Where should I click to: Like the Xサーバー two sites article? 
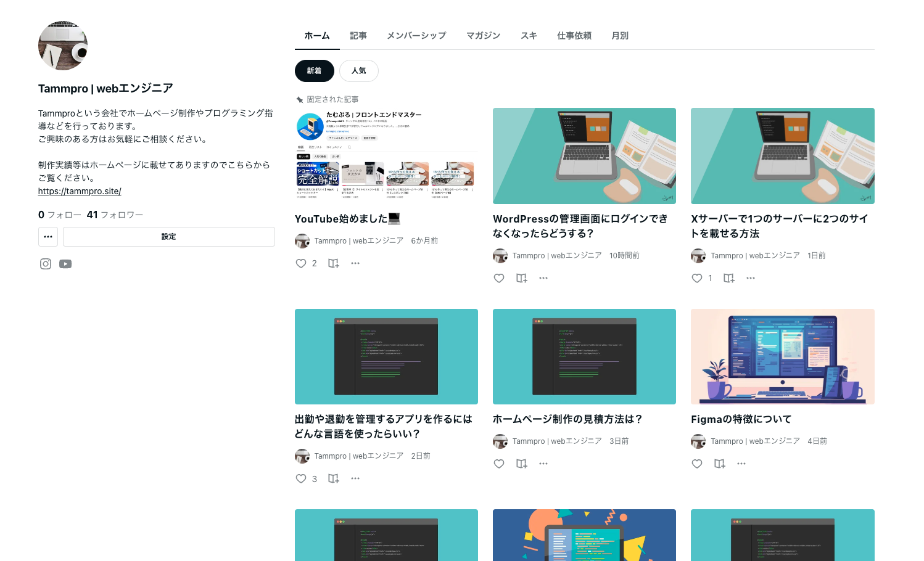coord(697,278)
